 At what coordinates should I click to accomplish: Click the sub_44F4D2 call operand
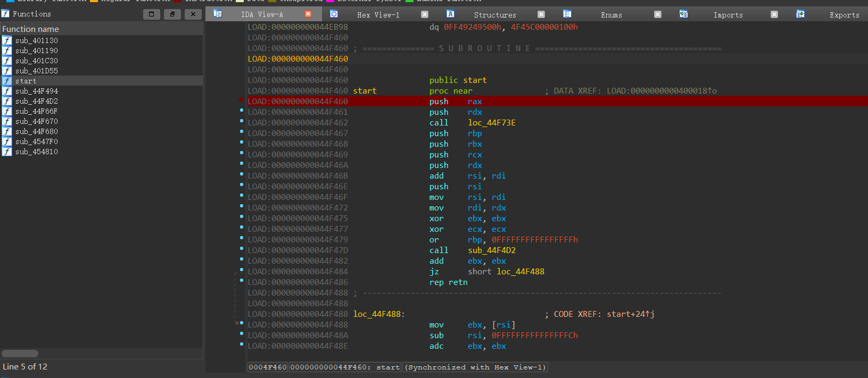tap(492, 250)
